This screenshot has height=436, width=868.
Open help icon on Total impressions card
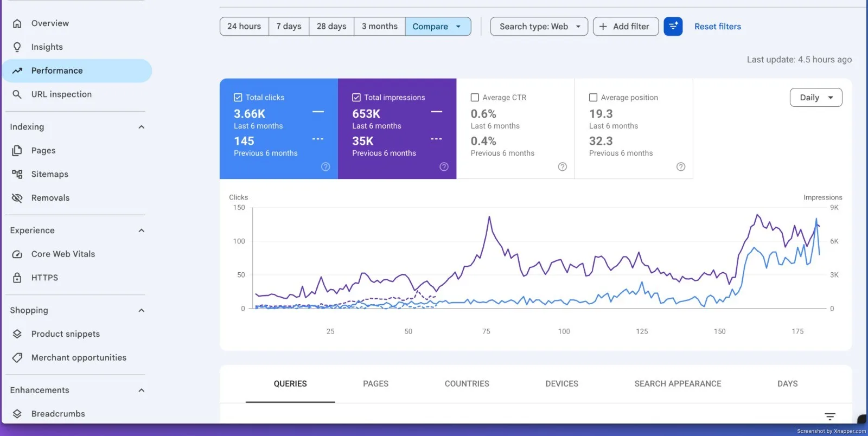[x=444, y=166]
